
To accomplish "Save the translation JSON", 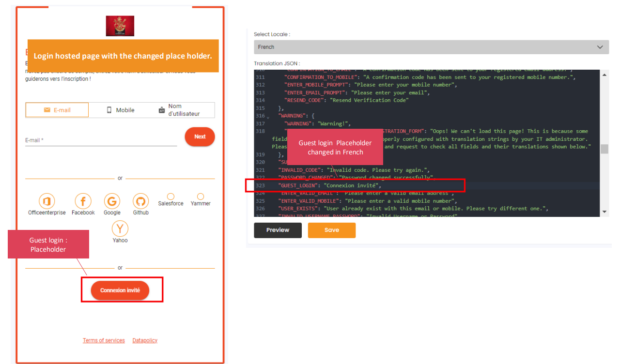I will coord(331,230).
